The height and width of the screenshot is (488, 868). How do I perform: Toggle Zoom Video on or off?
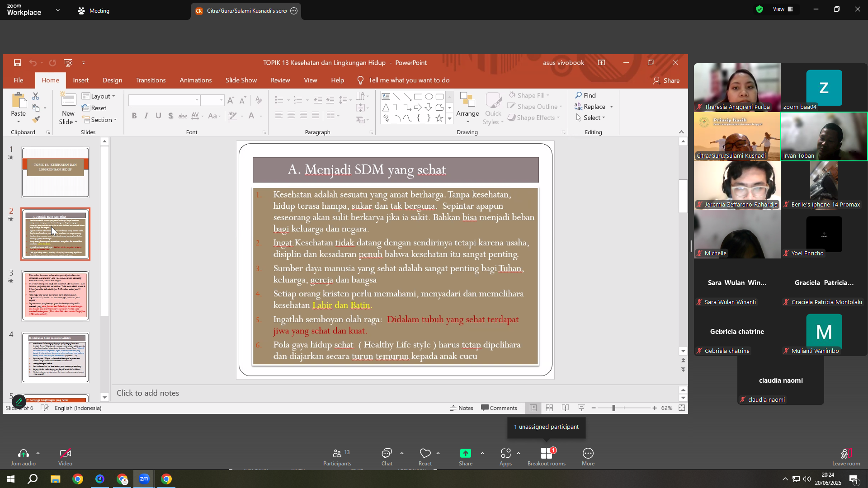click(x=65, y=457)
